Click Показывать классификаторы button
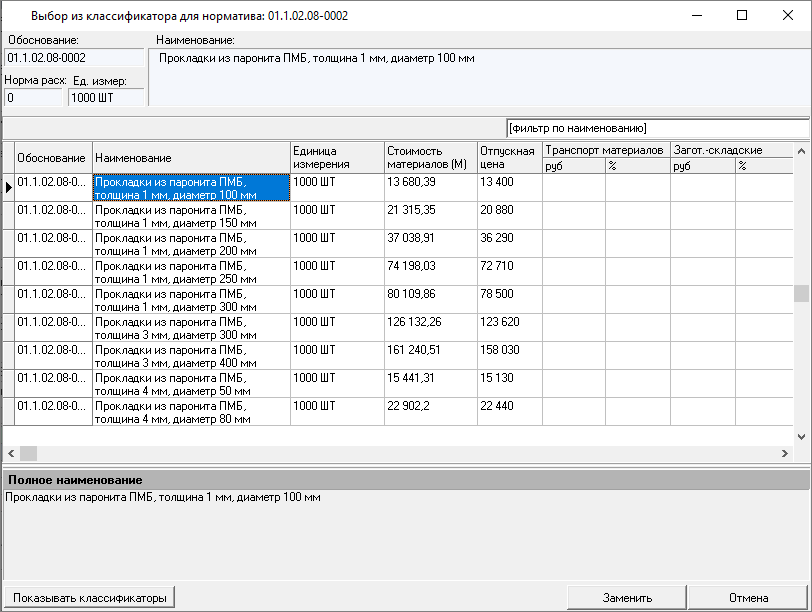This screenshot has height=612, width=812. 89,598
